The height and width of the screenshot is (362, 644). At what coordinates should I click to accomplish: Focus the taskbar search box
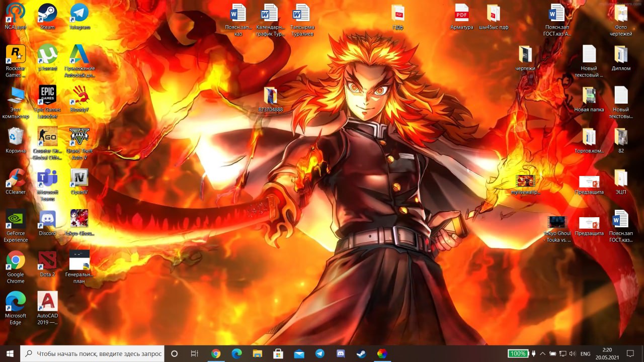point(93,353)
